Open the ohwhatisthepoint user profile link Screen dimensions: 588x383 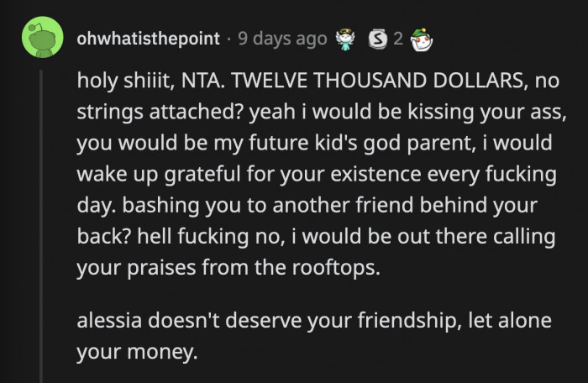point(148,38)
